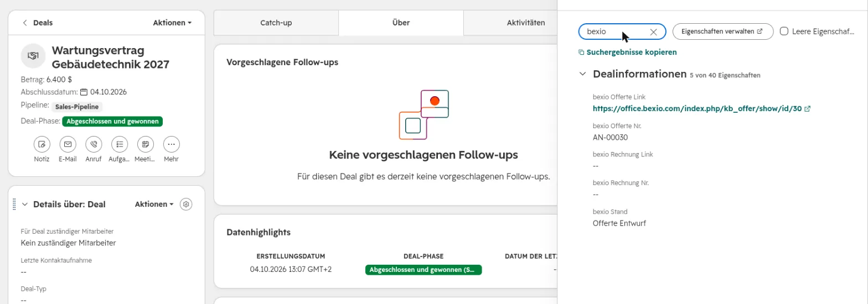Switch to the Catch-up tab
This screenshot has height=304, width=868.
(276, 23)
